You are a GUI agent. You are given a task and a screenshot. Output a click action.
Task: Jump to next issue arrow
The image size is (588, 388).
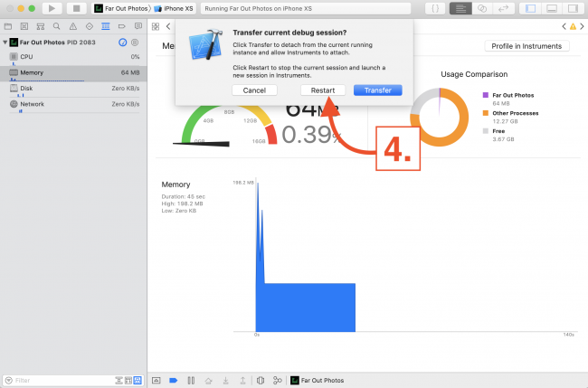(x=582, y=26)
